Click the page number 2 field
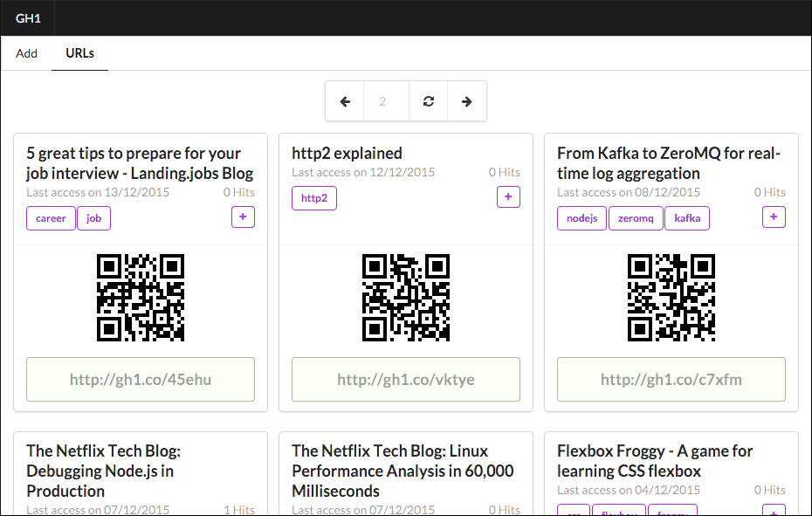The width and height of the screenshot is (812, 516). [386, 101]
